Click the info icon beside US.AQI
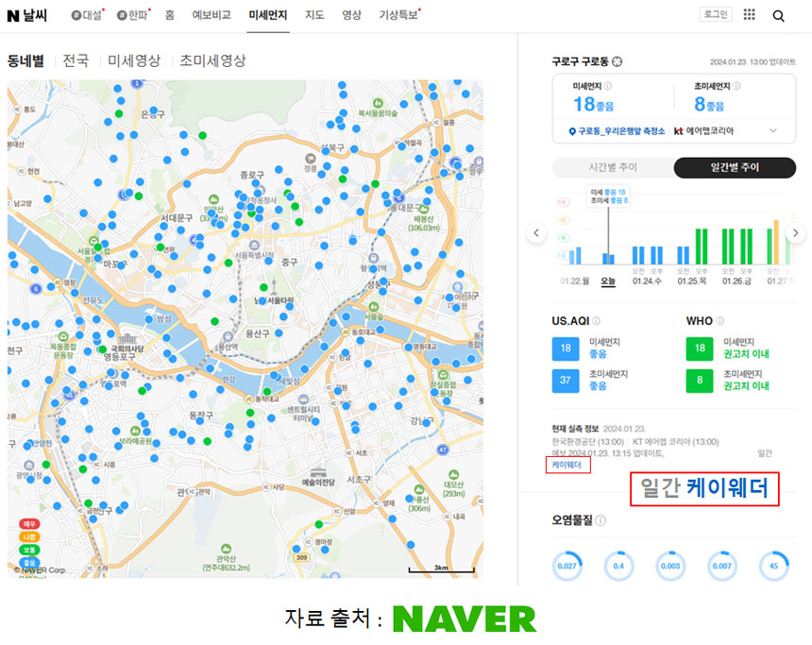Image resolution: width=812 pixels, height=645 pixels. [596, 321]
